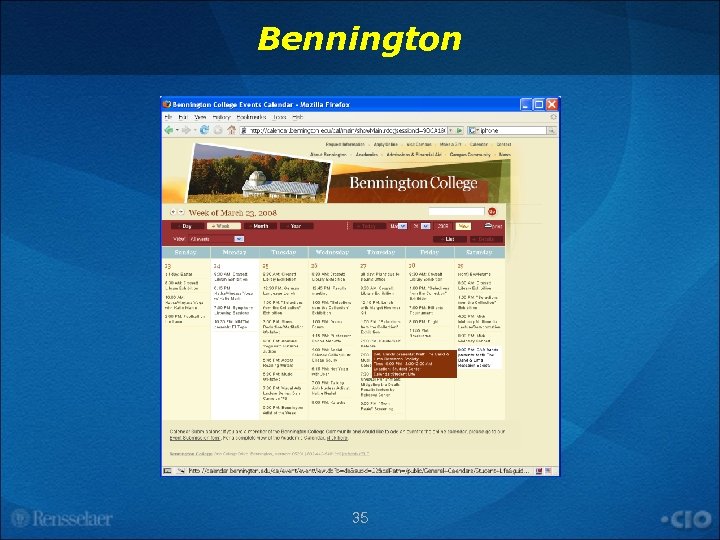Click the page icon in address bar
720x540 pixels.
point(244,131)
